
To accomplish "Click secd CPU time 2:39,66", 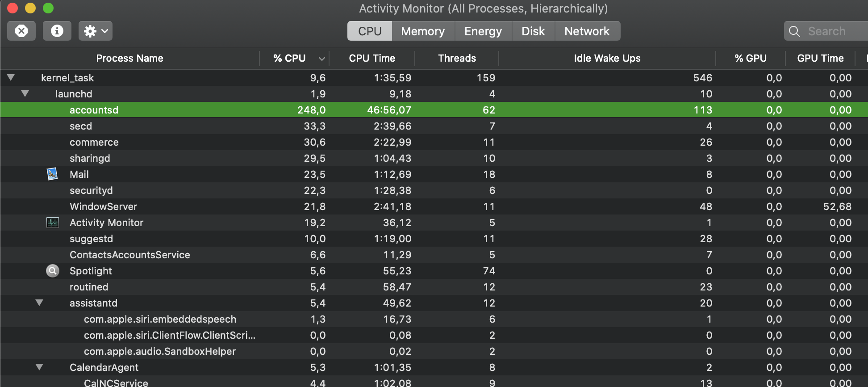I will 392,126.
